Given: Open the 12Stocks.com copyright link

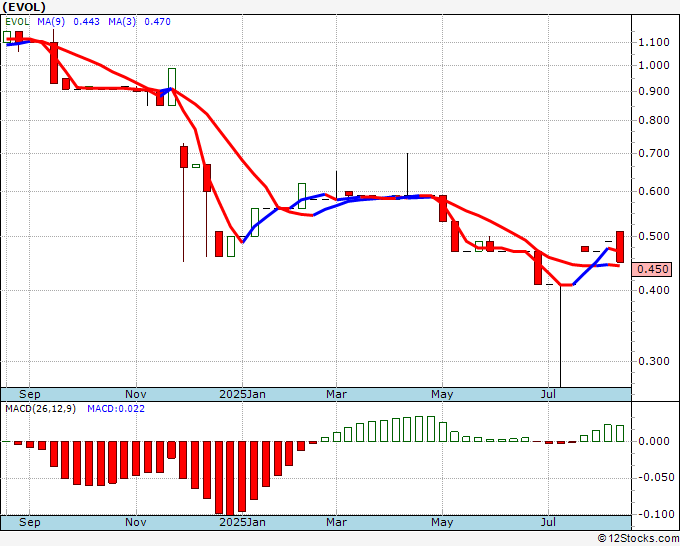Looking at the screenshot, I should [x=638, y=539].
